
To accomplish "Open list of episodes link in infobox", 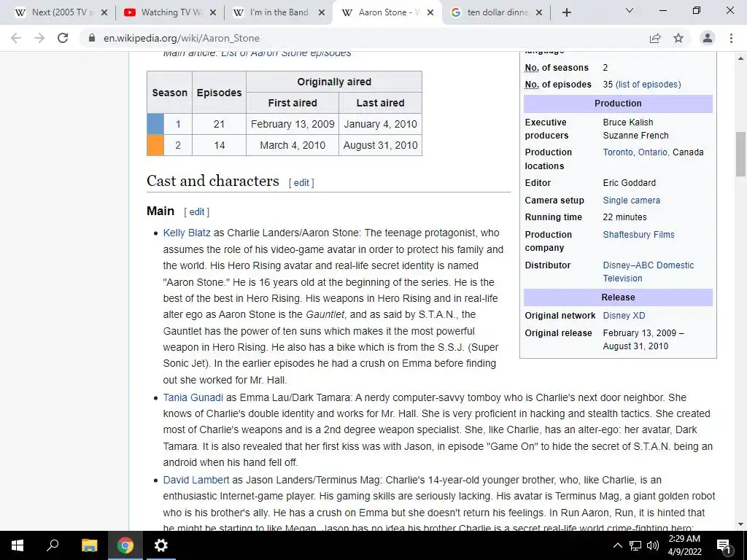I will click(x=648, y=85).
